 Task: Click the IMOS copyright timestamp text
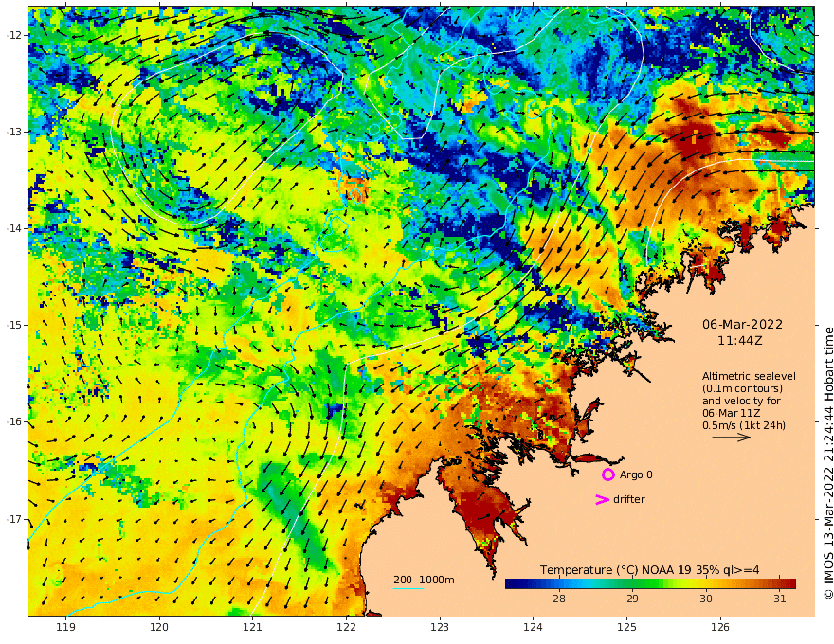(827, 463)
